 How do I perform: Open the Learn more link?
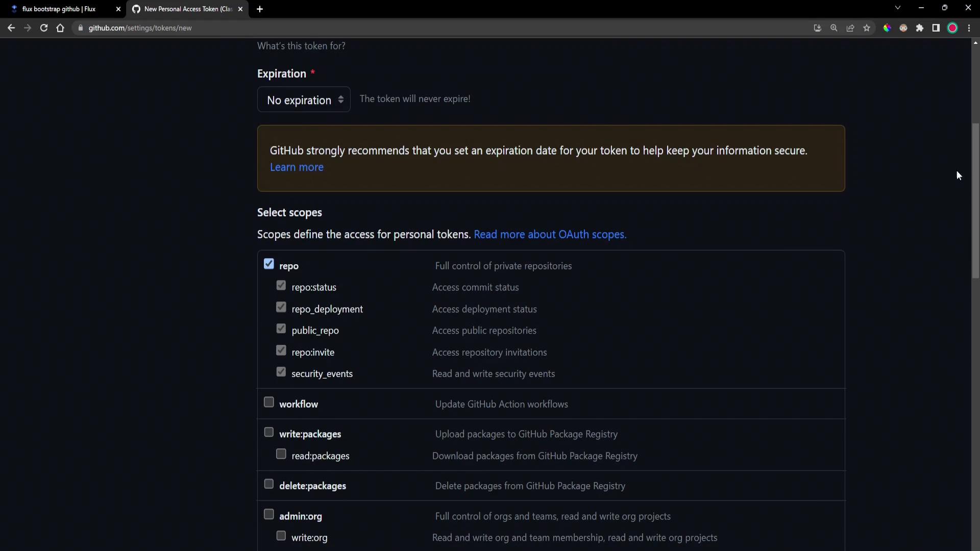point(297,167)
